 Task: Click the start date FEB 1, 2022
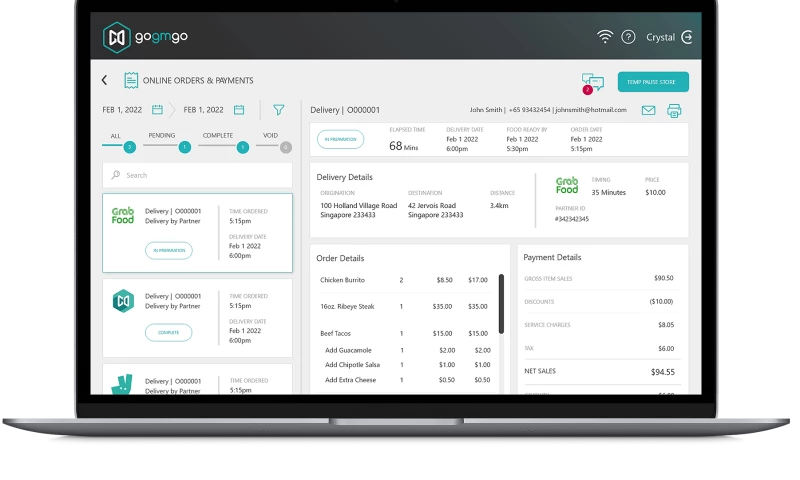coord(122,110)
